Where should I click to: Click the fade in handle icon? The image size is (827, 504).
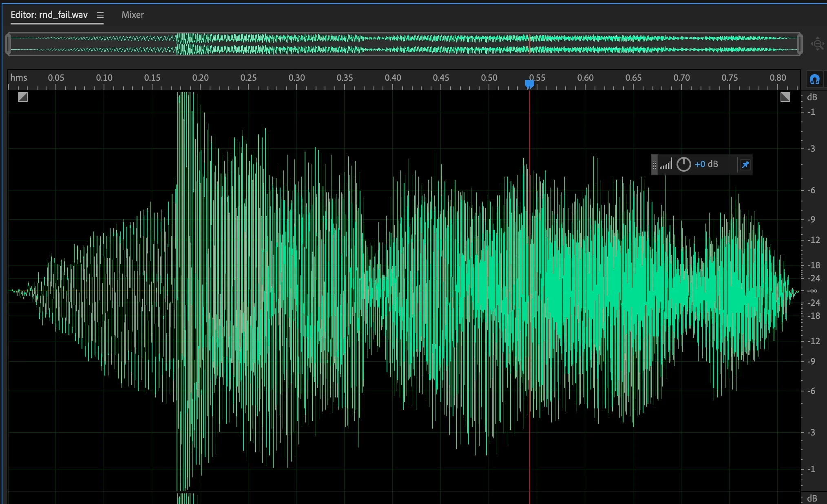[23, 97]
